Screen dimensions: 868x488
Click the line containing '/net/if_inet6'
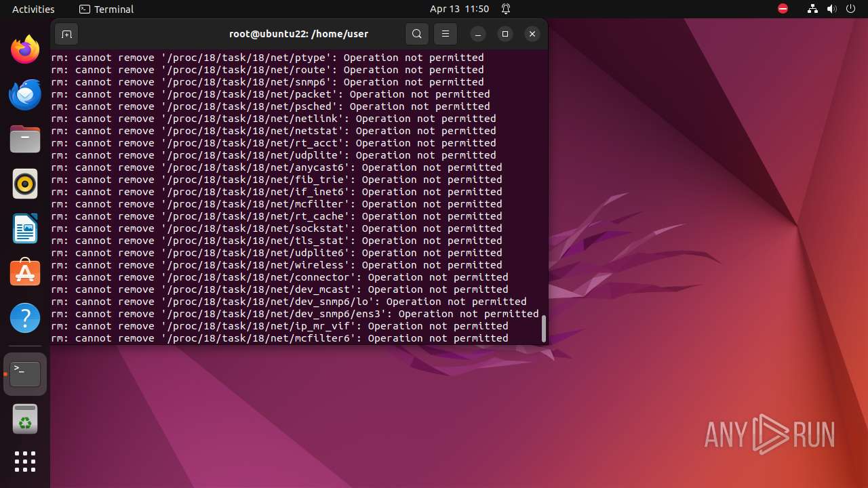(x=277, y=192)
